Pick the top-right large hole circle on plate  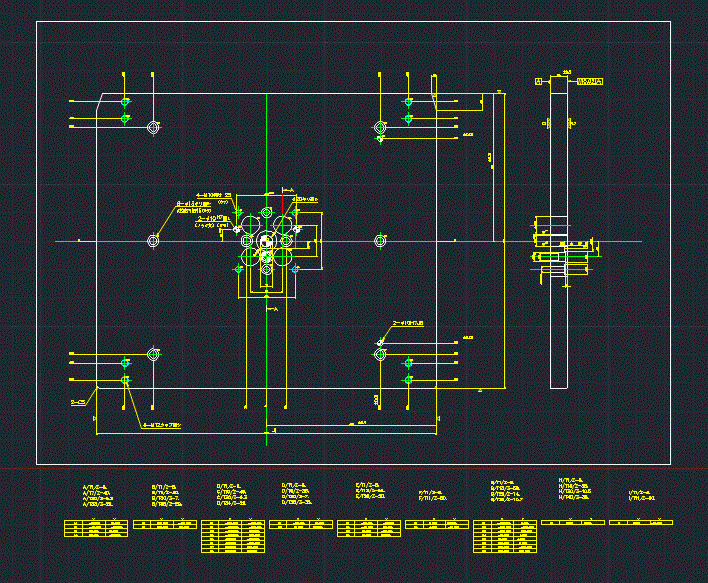(380, 128)
